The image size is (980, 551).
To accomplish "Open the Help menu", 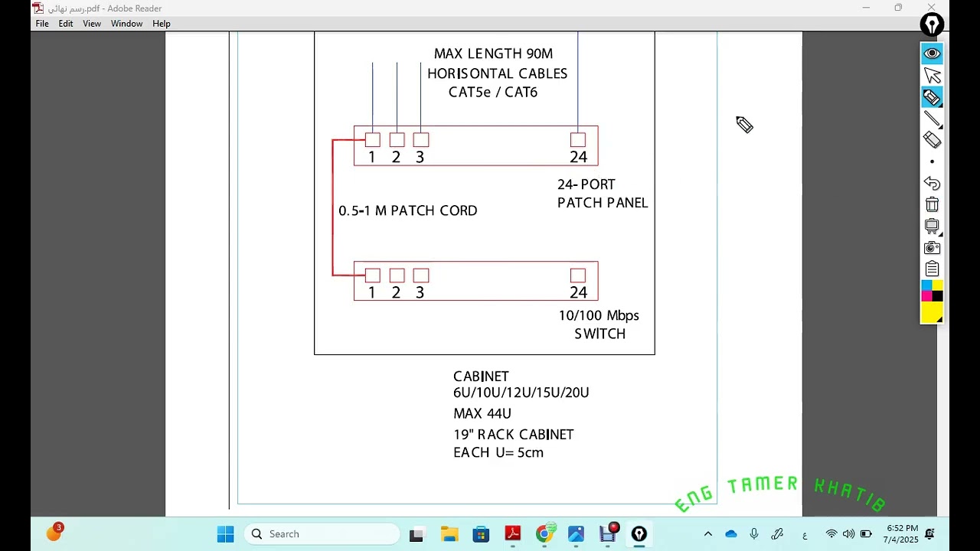I will pos(162,24).
